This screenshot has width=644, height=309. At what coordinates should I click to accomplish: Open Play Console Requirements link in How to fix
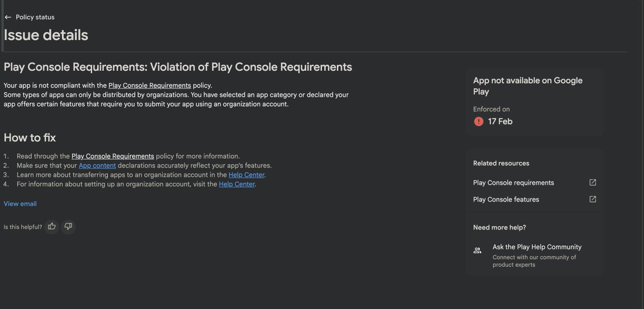click(113, 156)
